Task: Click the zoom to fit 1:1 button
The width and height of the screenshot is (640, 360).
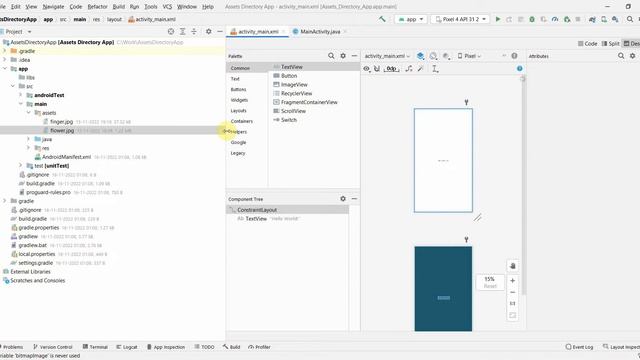Action: [x=513, y=304]
